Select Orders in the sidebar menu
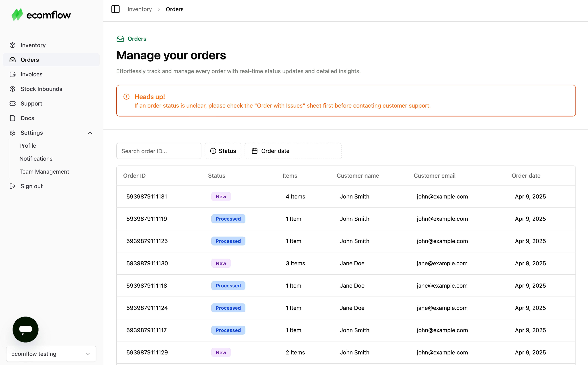The width and height of the screenshot is (588, 365). [x=30, y=60]
